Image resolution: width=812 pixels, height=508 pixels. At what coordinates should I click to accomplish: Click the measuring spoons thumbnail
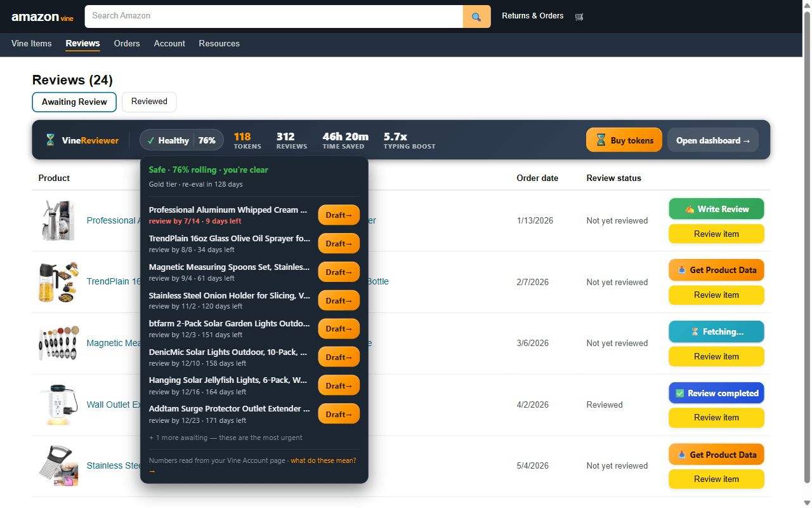click(x=58, y=343)
